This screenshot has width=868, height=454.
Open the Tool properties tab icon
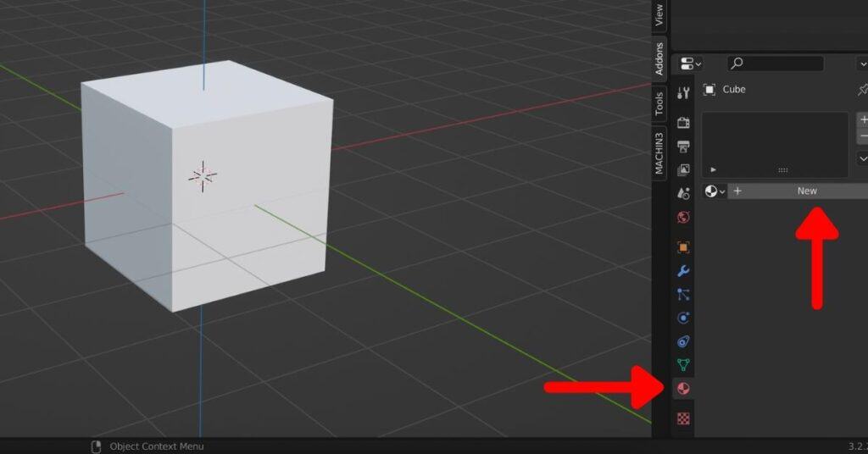[683, 93]
